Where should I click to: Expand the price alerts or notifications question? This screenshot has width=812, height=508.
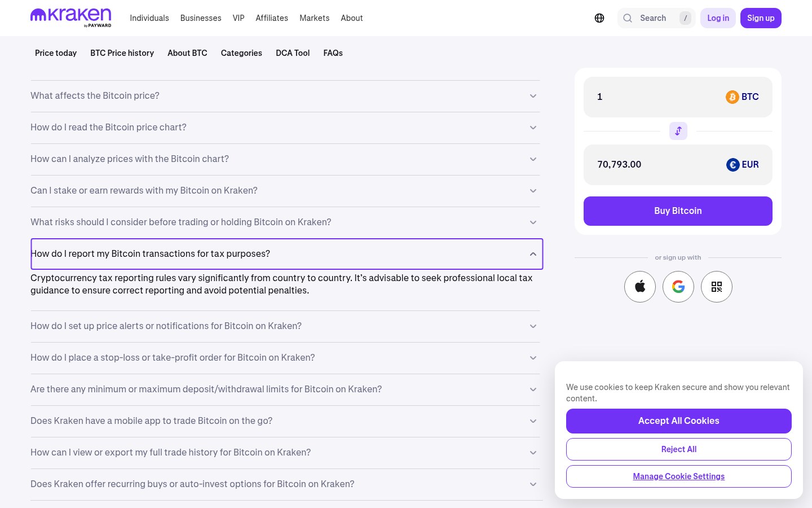tap(285, 326)
